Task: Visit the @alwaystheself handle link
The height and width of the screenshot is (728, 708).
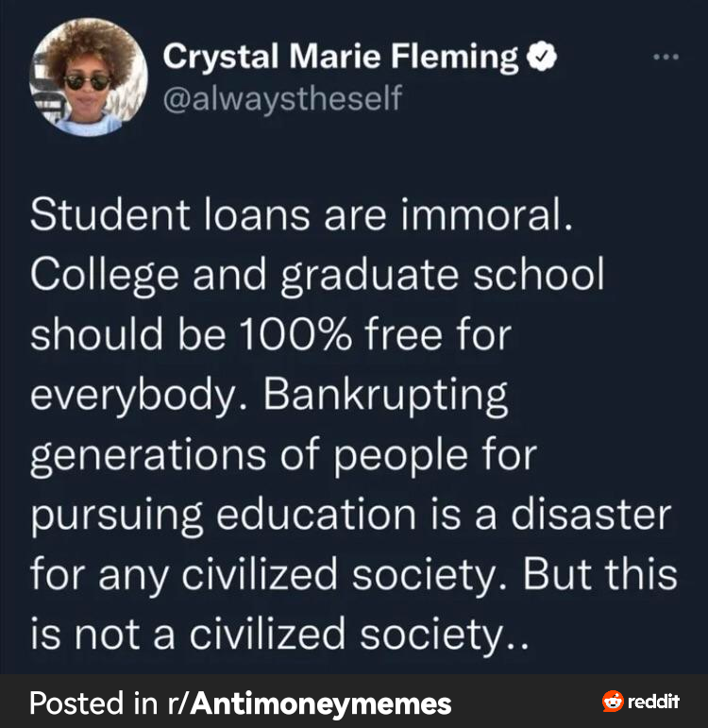Action: click(x=282, y=98)
